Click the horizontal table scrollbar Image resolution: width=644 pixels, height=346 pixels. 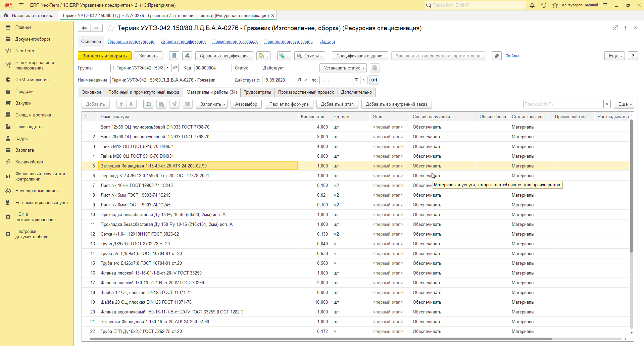click(320, 339)
